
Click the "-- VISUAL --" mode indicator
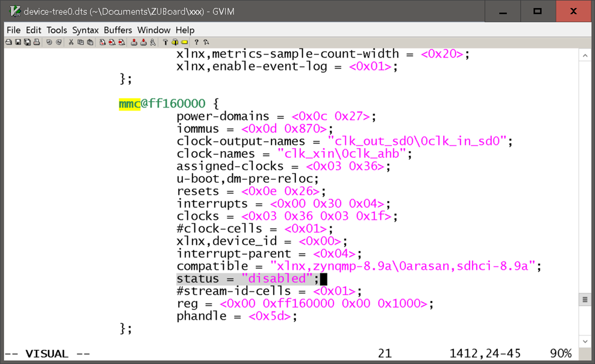click(x=48, y=354)
